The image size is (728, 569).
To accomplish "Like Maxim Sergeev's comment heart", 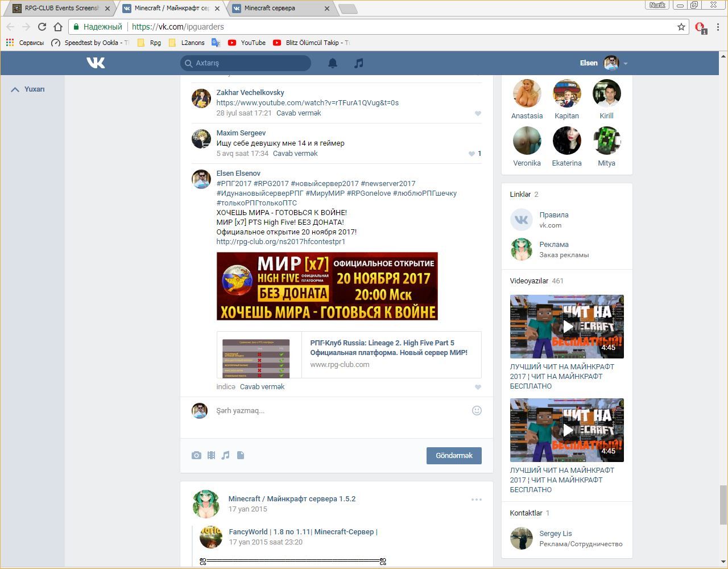I will 471,154.
